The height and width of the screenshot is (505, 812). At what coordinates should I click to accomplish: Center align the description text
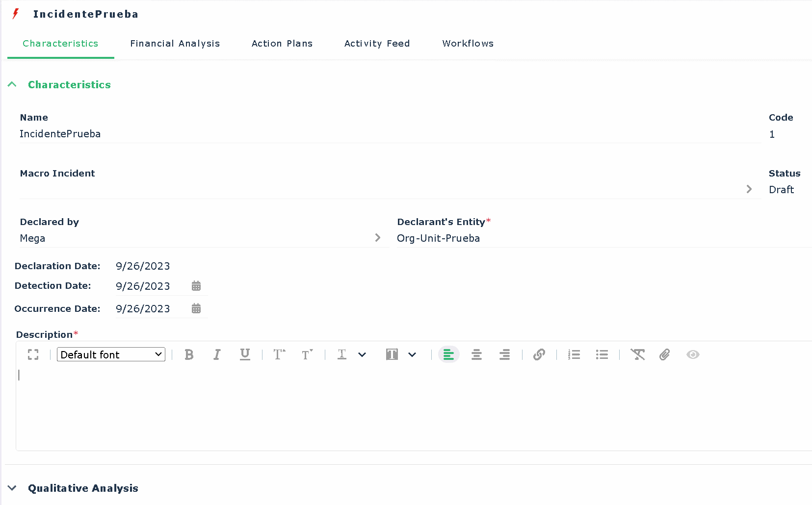[x=476, y=354]
